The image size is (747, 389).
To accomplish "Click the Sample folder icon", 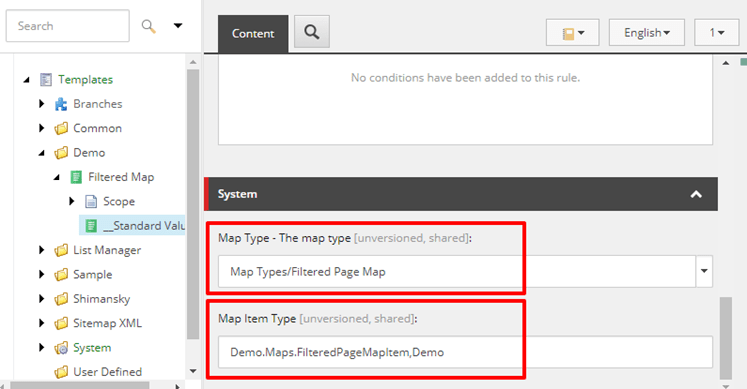I will [61, 274].
